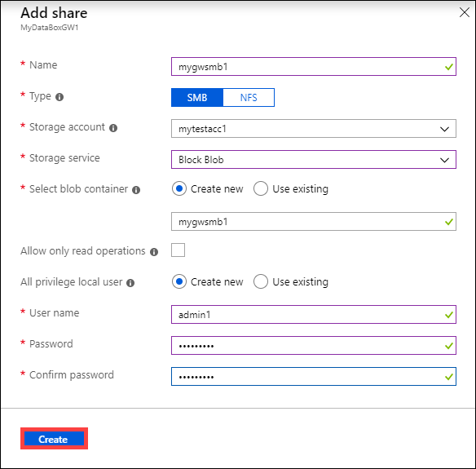Switch share type to NFS
476x469 pixels.
[249, 98]
